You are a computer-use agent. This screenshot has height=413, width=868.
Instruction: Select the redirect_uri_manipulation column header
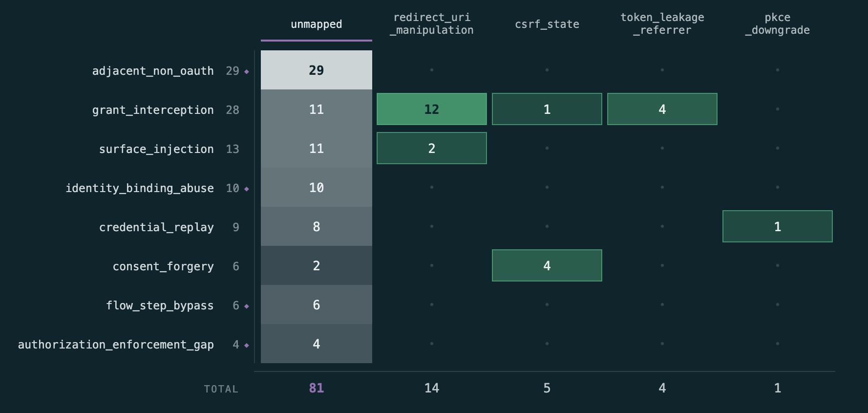pyautogui.click(x=432, y=23)
